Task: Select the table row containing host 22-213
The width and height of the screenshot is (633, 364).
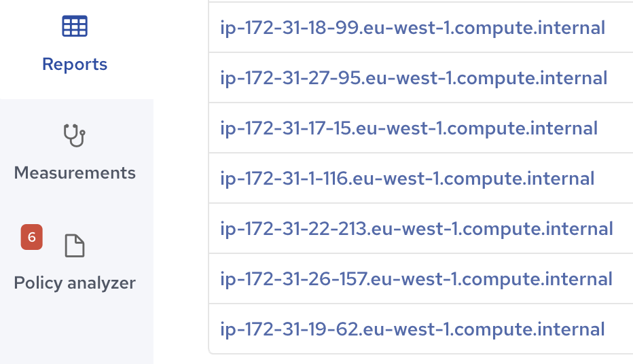Action: pos(420,228)
